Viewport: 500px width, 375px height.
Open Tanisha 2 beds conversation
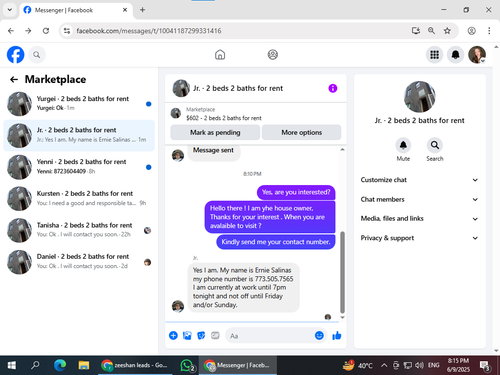tap(79, 230)
